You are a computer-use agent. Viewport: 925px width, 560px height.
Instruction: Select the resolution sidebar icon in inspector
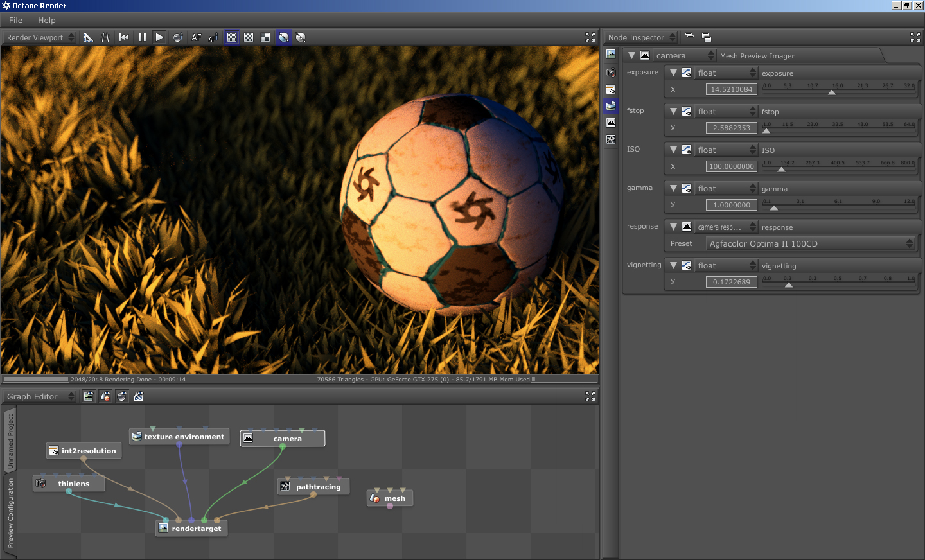point(611,89)
